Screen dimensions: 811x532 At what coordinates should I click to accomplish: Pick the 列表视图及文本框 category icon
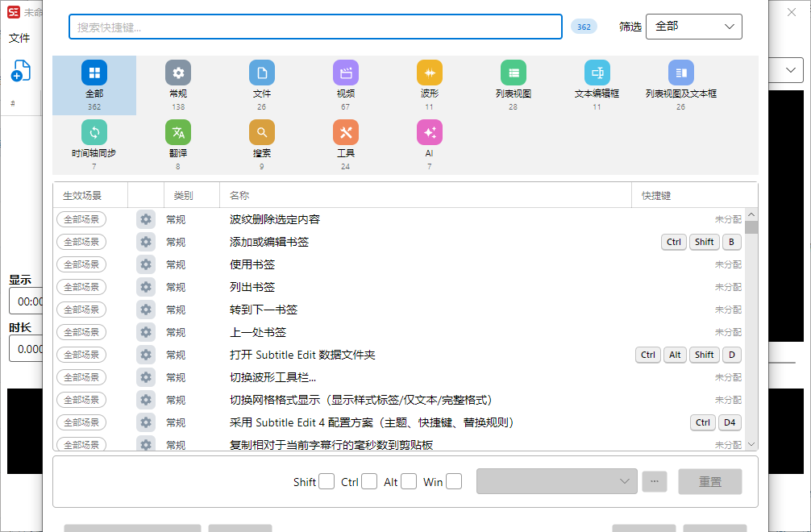pyautogui.click(x=680, y=73)
